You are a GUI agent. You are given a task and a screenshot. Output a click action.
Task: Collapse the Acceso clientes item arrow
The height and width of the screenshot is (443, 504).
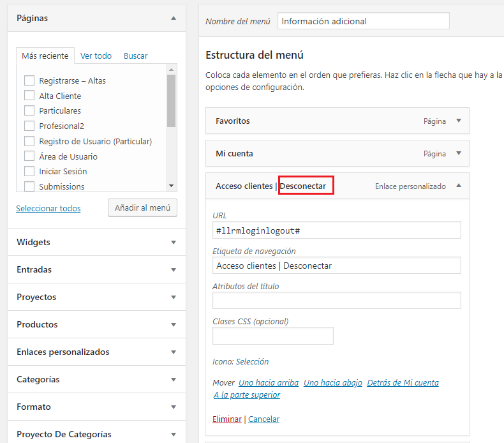point(459,186)
